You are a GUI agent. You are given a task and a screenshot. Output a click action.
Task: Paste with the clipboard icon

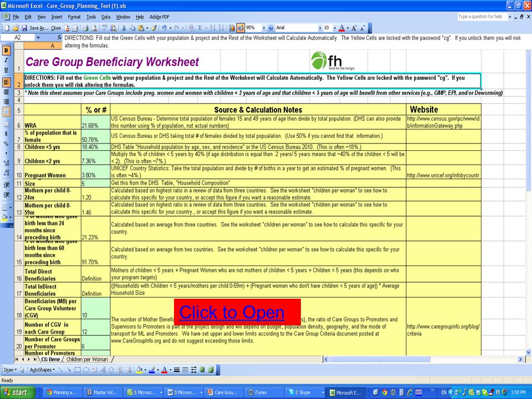click(x=141, y=28)
